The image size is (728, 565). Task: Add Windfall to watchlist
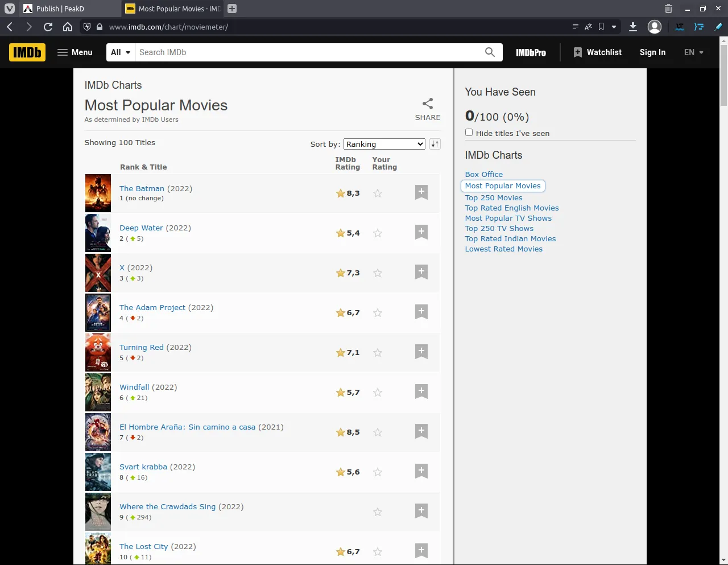click(x=421, y=391)
